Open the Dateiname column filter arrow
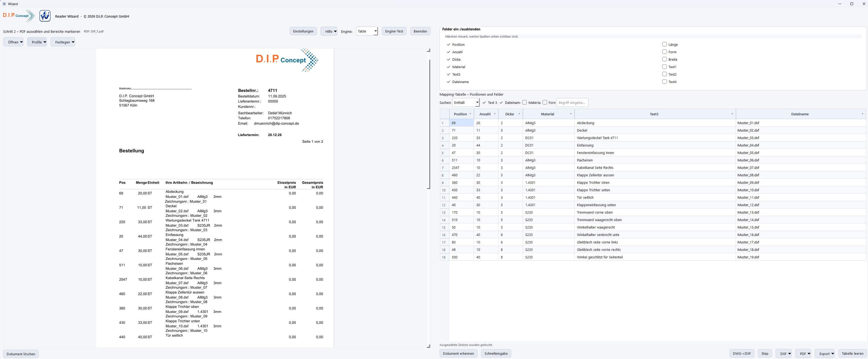This screenshot has width=868, height=359. click(862, 114)
